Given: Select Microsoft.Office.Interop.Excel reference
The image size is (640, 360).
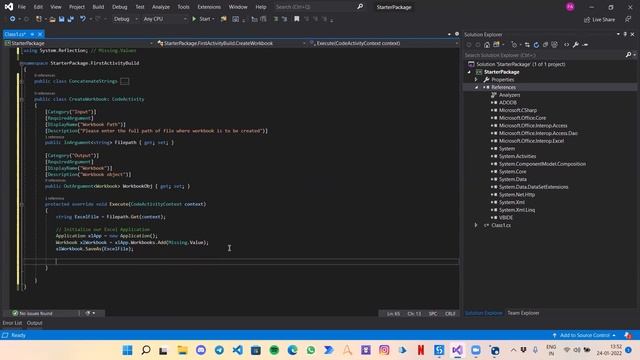Looking at the screenshot, I should coord(531,141).
